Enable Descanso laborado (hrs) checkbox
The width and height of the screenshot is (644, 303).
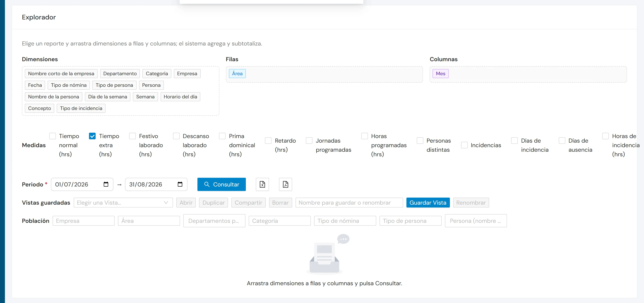[x=176, y=136]
